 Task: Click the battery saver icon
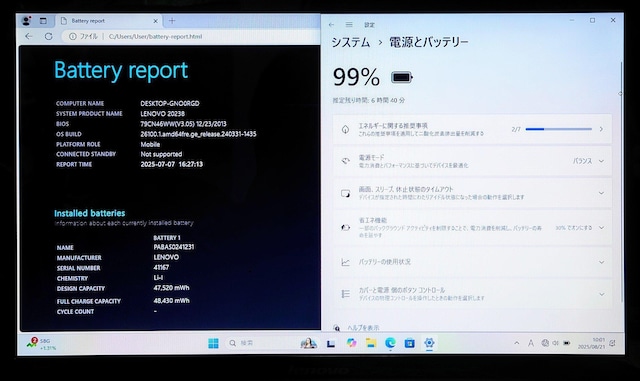pyautogui.click(x=345, y=227)
